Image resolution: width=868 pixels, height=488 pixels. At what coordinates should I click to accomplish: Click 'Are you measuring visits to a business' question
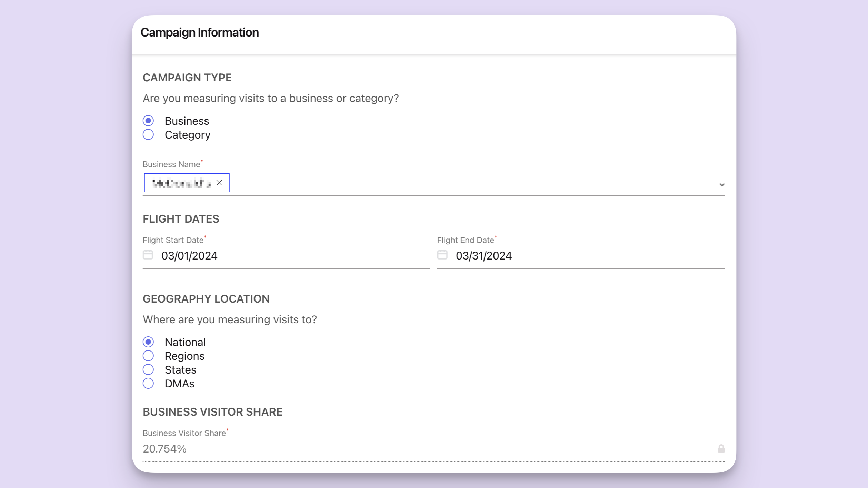click(x=271, y=98)
